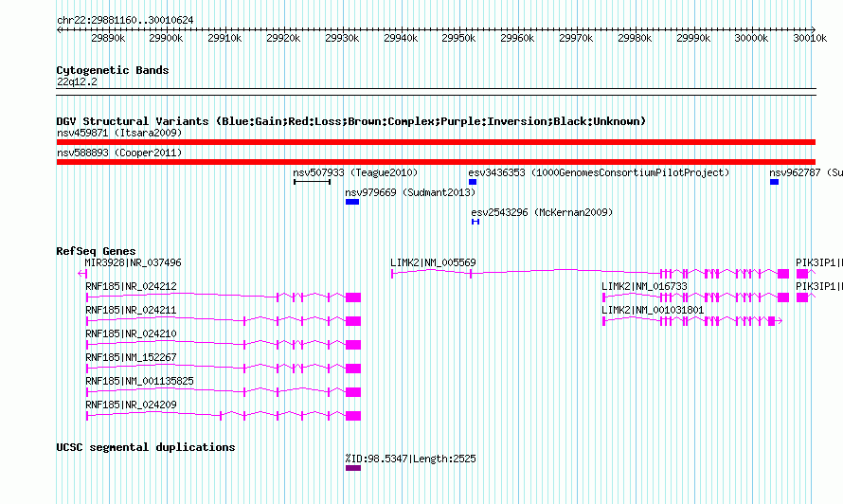The width and height of the screenshot is (843, 504).
Task: Select the RNF185|NR_024211 transcript label
Action: pyautogui.click(x=131, y=310)
